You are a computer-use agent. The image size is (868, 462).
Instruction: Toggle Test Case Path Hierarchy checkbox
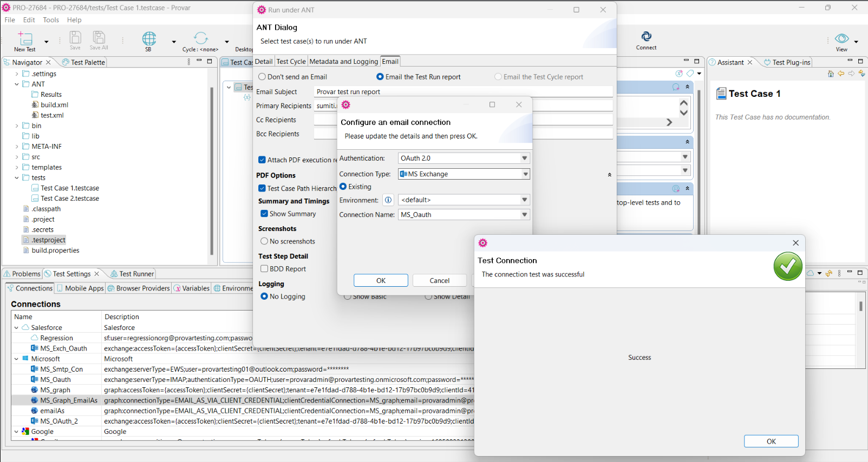pos(262,188)
